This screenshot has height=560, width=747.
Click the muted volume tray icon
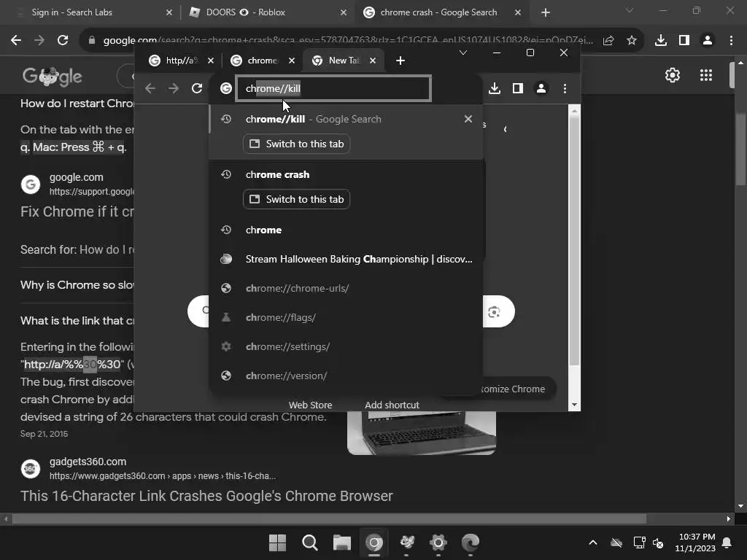(x=658, y=542)
